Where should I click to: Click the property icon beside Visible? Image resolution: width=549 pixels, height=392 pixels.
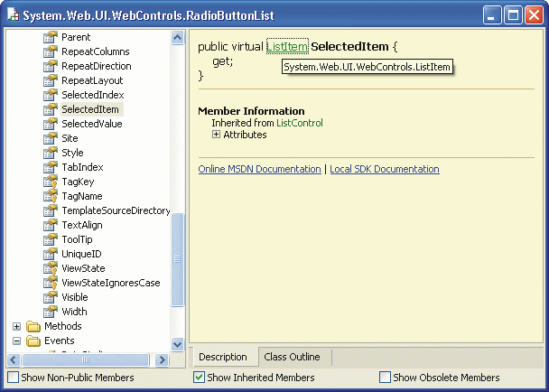click(51, 297)
